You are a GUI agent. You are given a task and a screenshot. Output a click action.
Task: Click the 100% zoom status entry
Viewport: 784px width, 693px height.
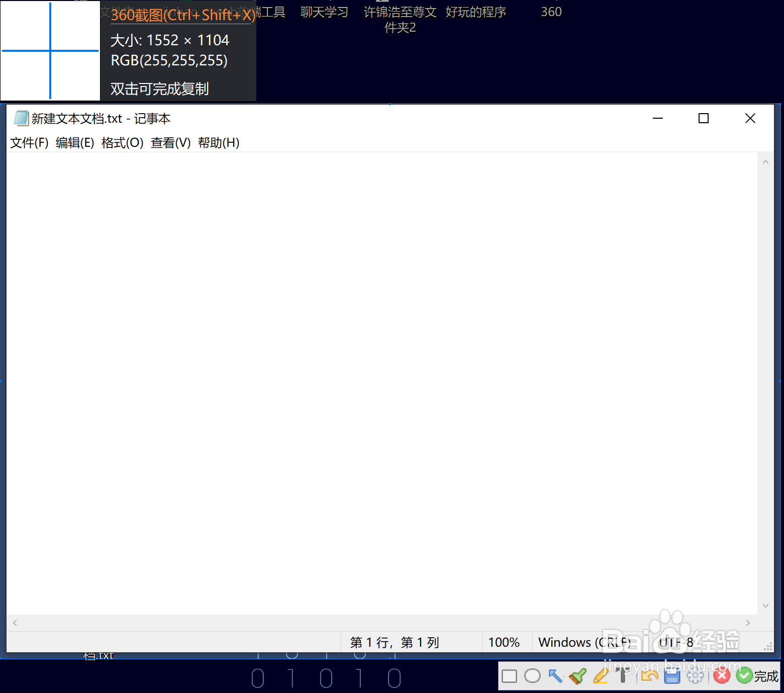(x=504, y=642)
